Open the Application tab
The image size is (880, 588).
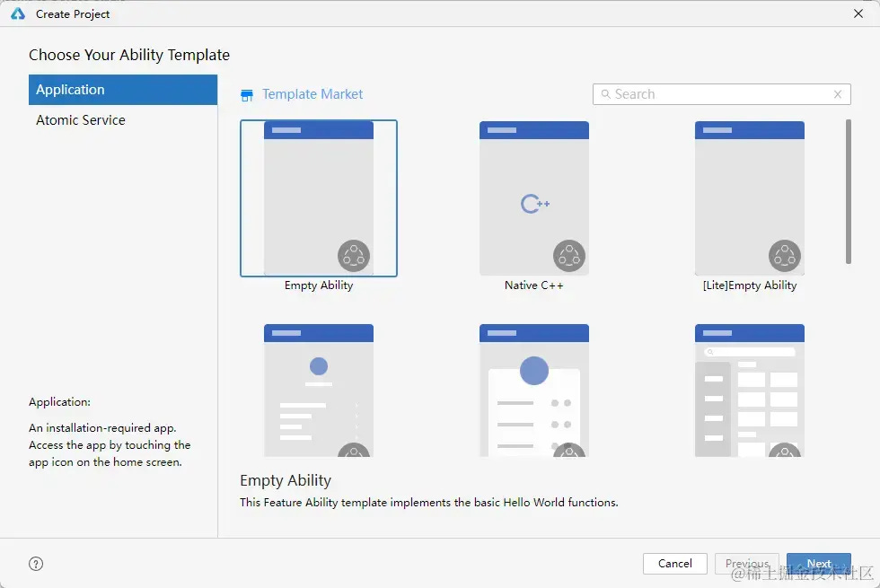coord(123,90)
